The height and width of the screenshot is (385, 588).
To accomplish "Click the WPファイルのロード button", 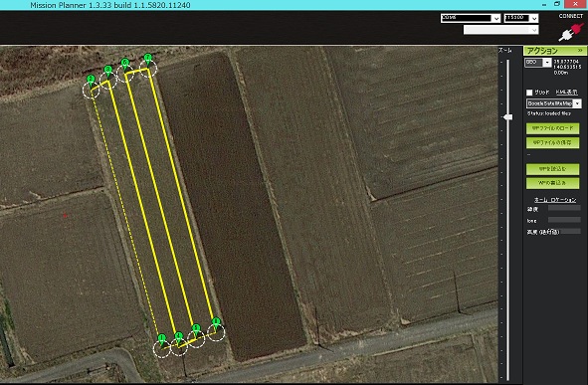I will [553, 128].
